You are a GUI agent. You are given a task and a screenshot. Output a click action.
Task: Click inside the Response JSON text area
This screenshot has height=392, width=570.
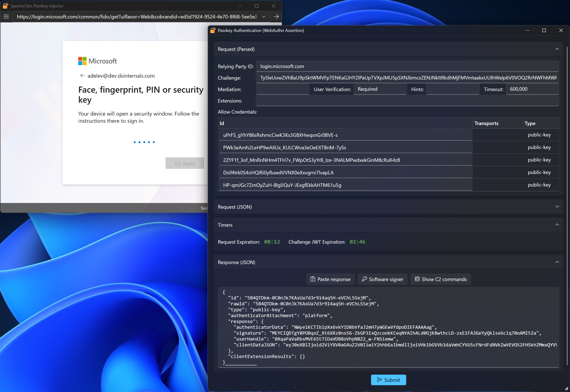click(388, 327)
